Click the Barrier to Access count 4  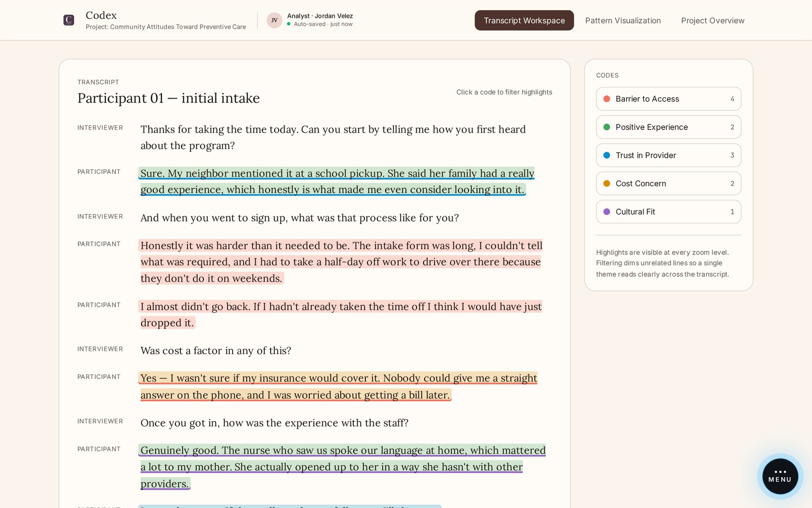pos(732,99)
